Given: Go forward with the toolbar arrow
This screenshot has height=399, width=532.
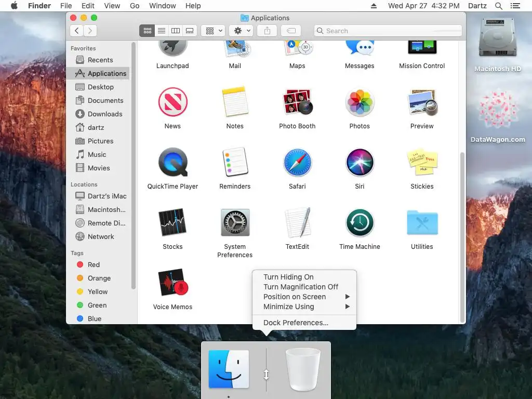Looking at the screenshot, I should click(90, 31).
